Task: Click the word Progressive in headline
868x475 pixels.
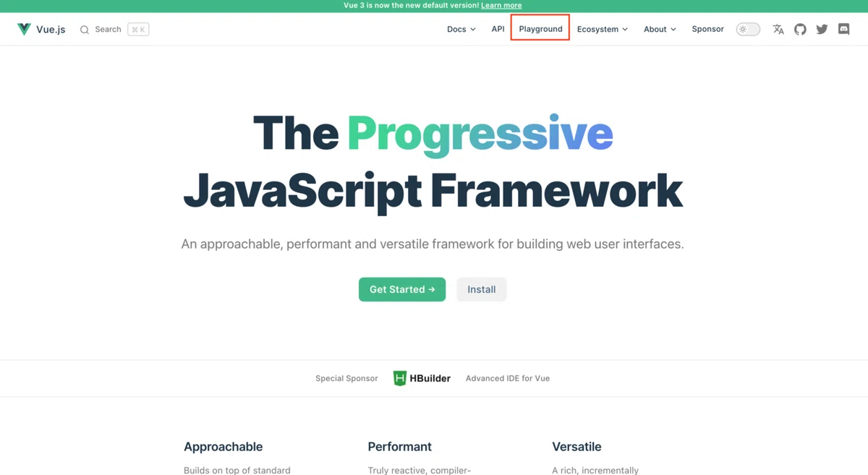Action: coord(480,134)
